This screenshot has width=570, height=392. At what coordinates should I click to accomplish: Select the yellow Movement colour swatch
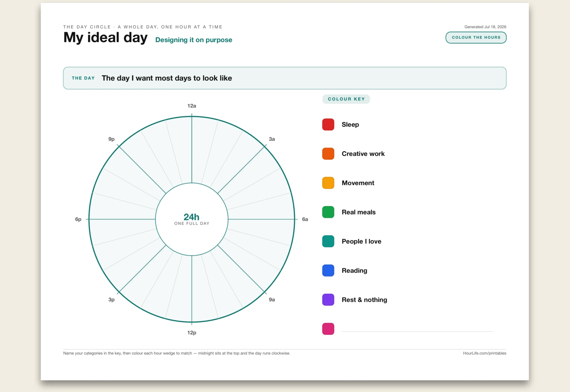(328, 183)
